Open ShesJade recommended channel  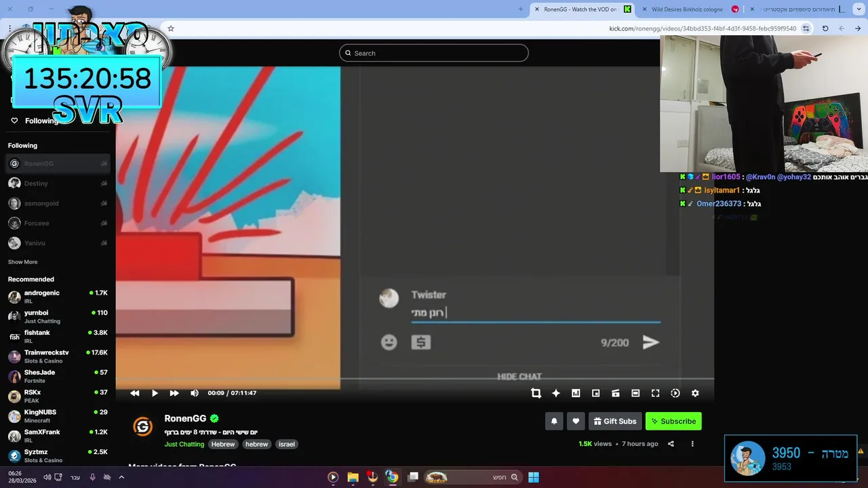tap(58, 376)
